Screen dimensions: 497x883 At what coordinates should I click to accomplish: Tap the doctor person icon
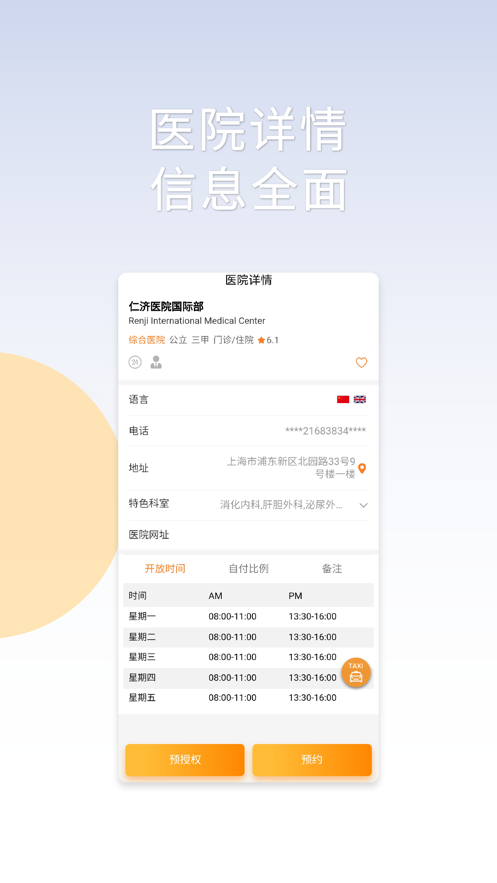pos(156,363)
